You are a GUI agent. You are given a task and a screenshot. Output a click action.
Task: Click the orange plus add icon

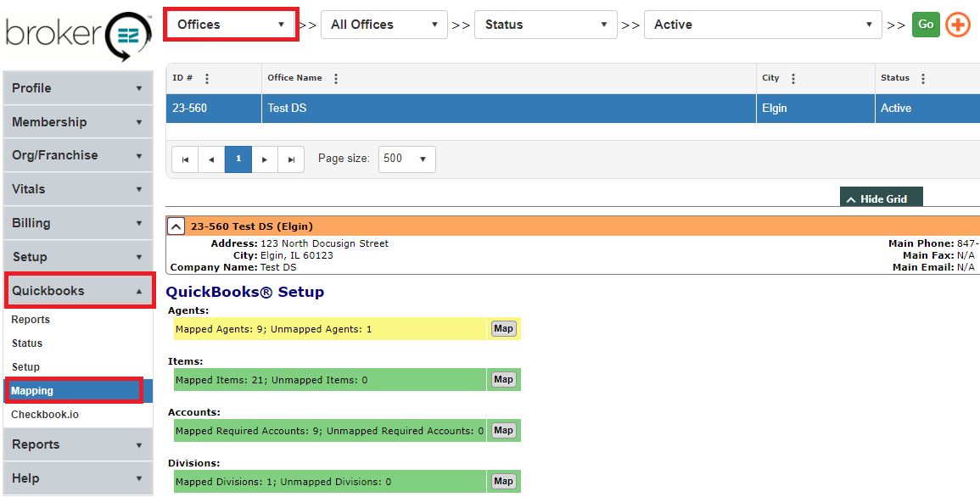click(x=957, y=25)
